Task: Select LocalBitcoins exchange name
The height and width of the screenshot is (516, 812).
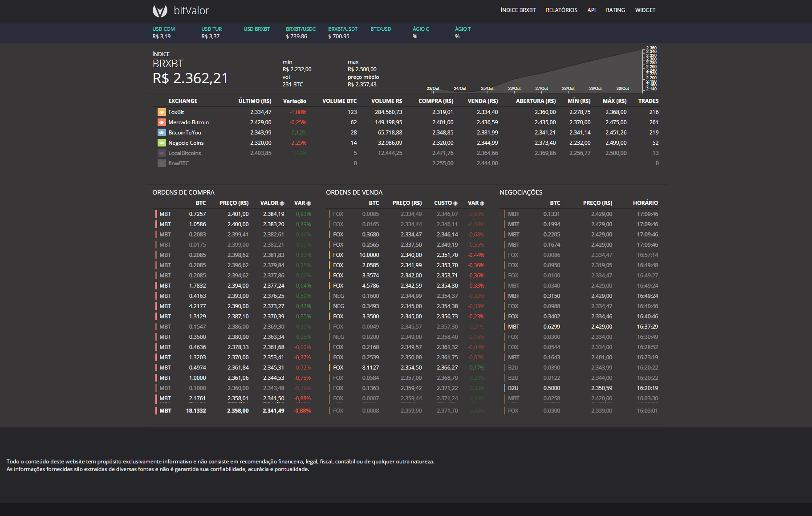Action: [185, 153]
